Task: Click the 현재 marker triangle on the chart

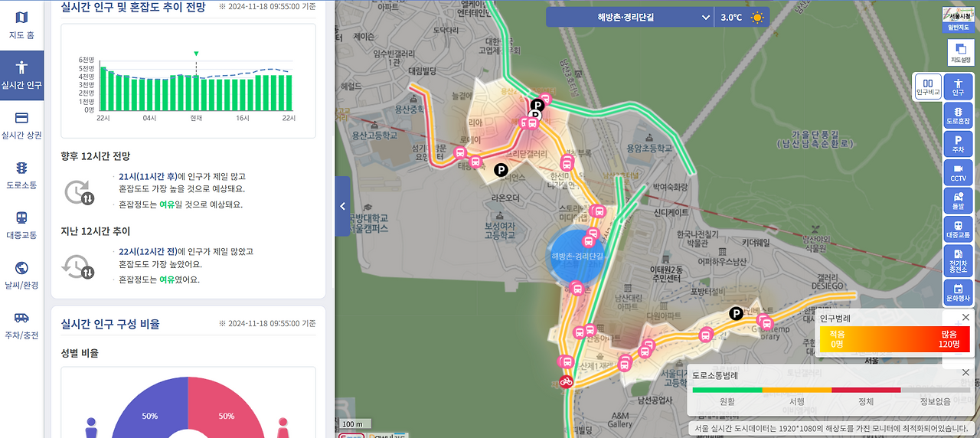Action: point(196,54)
